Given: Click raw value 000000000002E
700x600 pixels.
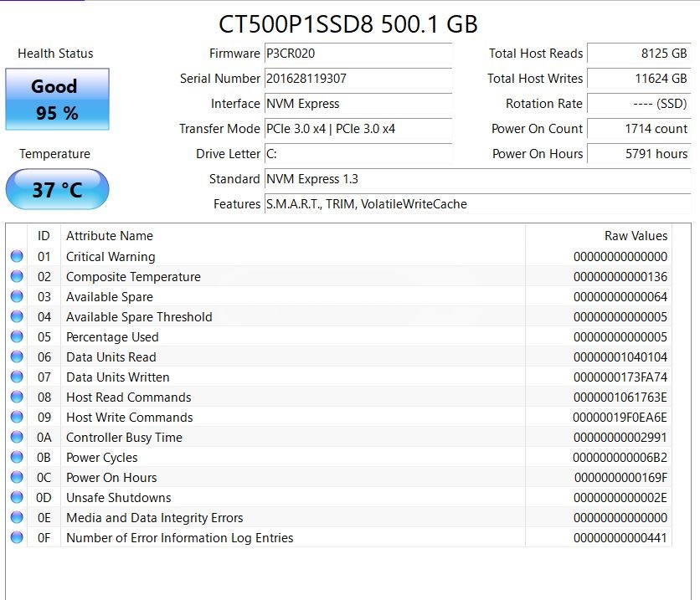Looking at the screenshot, I should point(620,497).
